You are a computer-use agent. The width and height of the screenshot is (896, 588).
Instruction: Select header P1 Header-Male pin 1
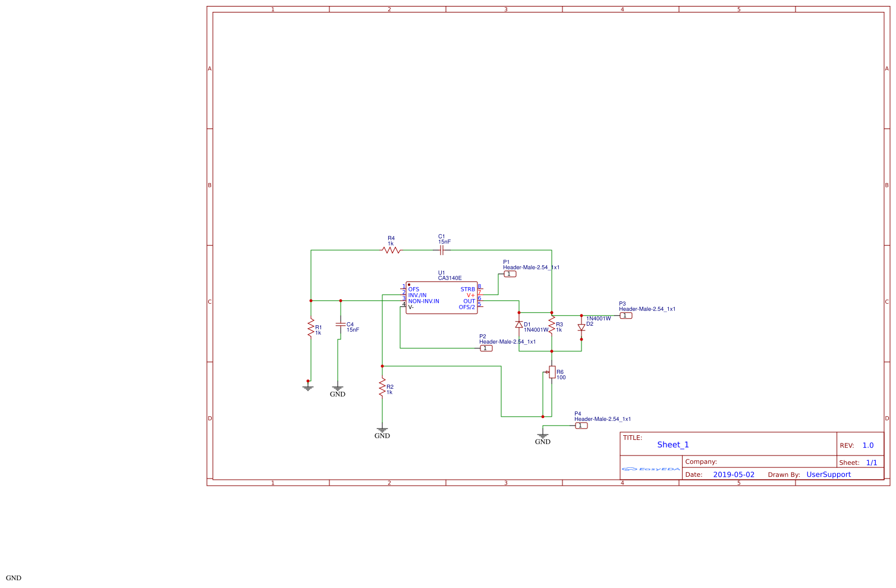click(510, 273)
